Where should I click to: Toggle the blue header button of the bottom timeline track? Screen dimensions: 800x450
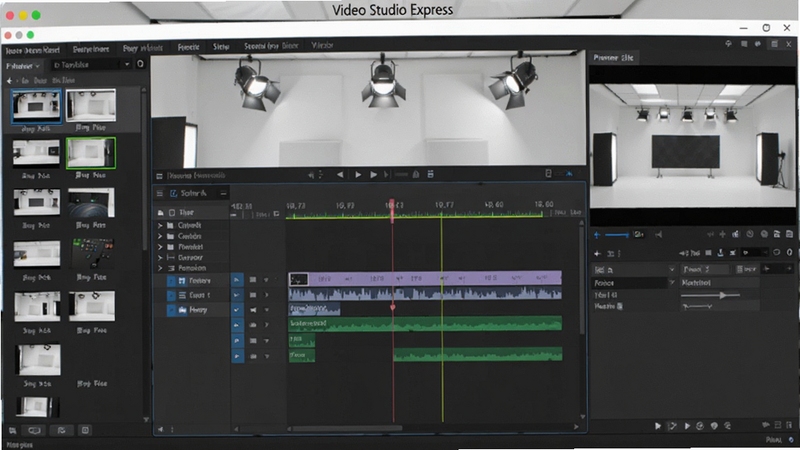pos(237,356)
